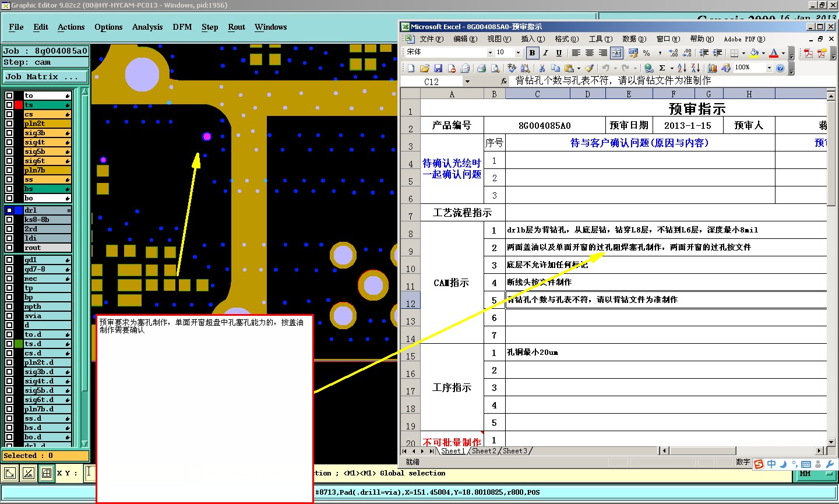This screenshot has height=504, width=839.
Task: Open the Excel 插入(I) menu
Action: tap(533, 39)
